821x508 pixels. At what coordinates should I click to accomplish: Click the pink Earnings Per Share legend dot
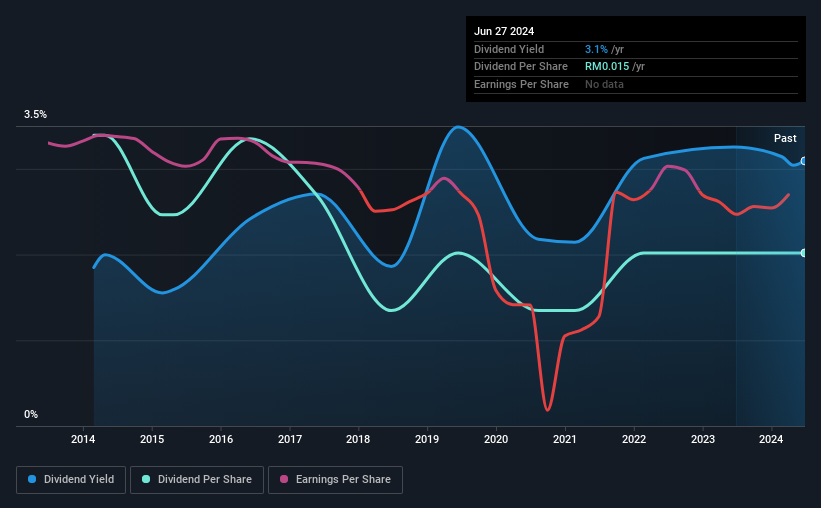(284, 479)
